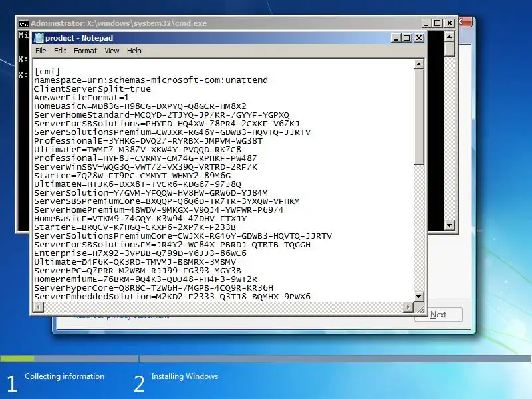Click the UltimateN=HTJK6 key line

click(x=138, y=184)
